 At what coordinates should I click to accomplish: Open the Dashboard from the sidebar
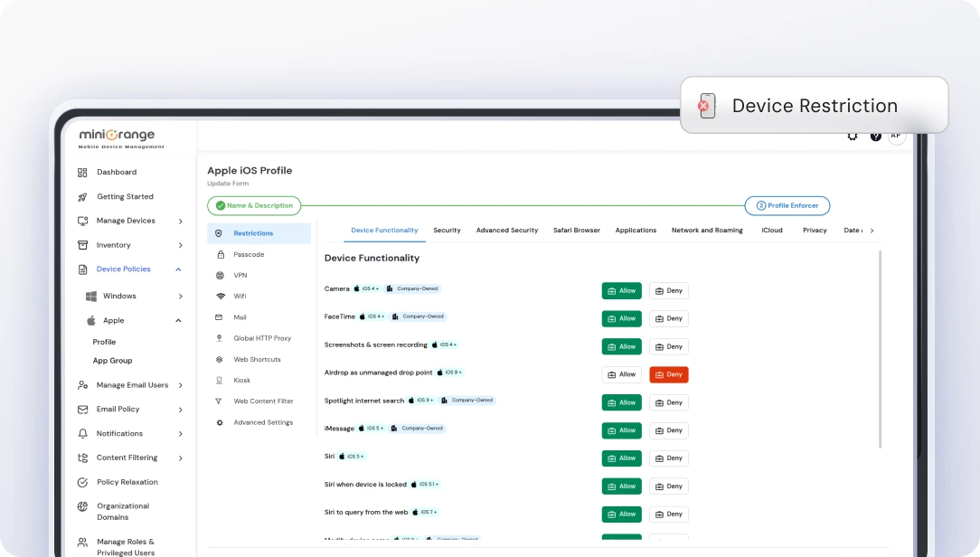(117, 172)
